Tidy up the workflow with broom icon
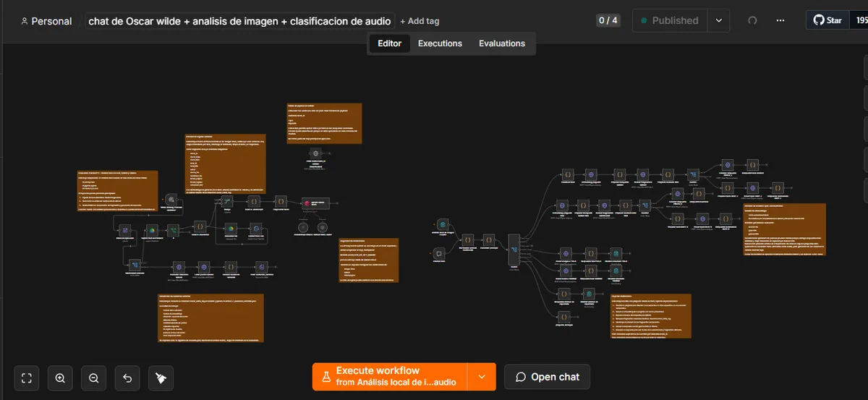The image size is (868, 400). (x=161, y=377)
